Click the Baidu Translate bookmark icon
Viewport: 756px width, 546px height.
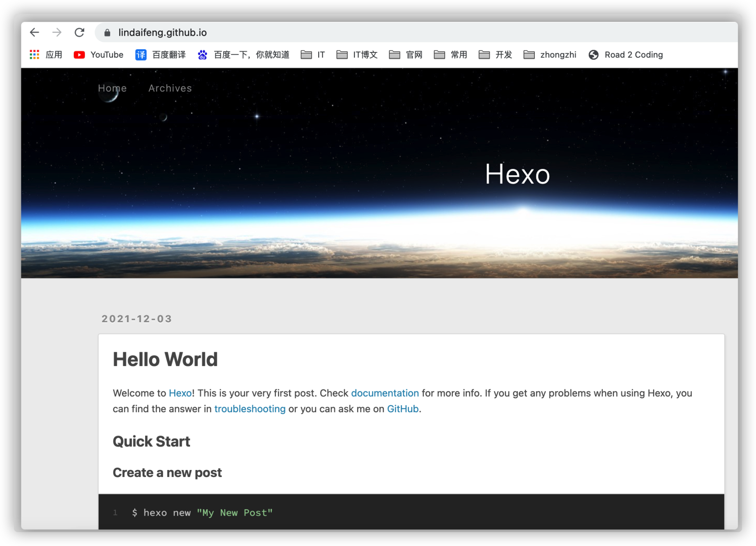click(140, 54)
